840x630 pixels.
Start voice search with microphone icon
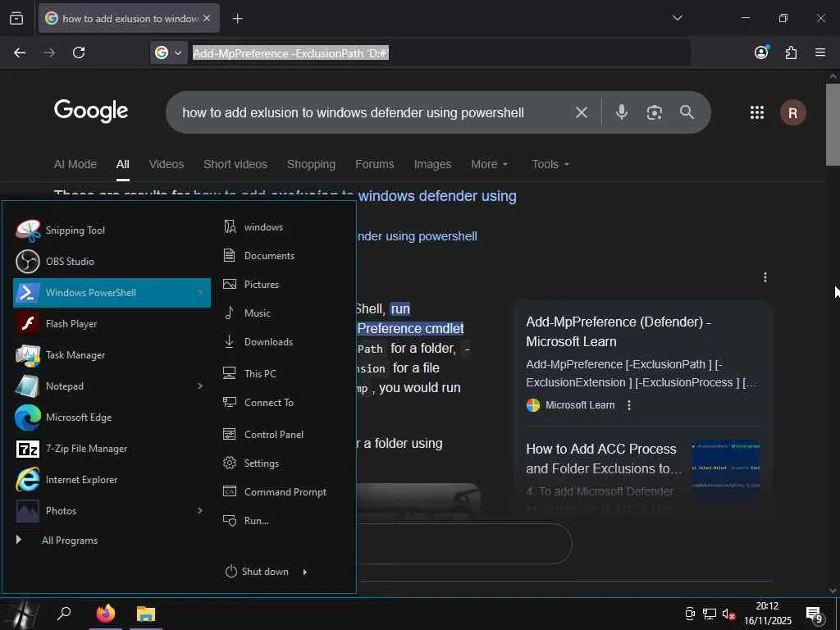pos(622,112)
